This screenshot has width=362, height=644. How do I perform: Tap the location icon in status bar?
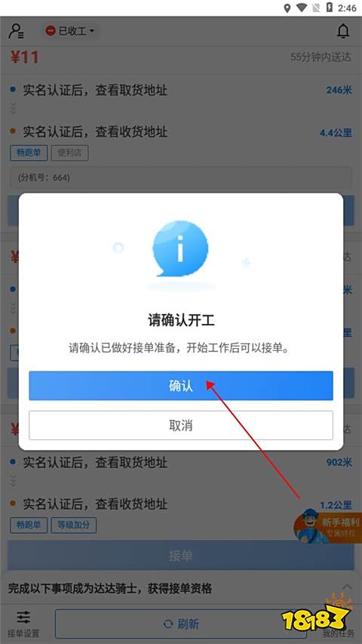(287, 8)
